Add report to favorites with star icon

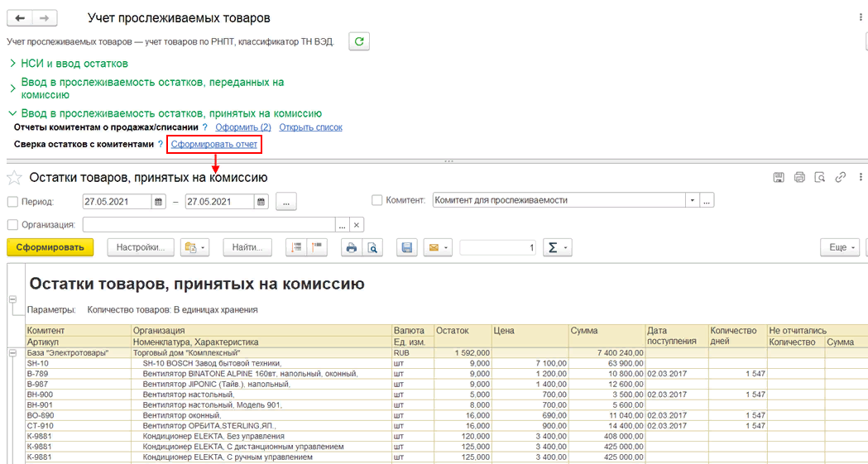pos(14,178)
